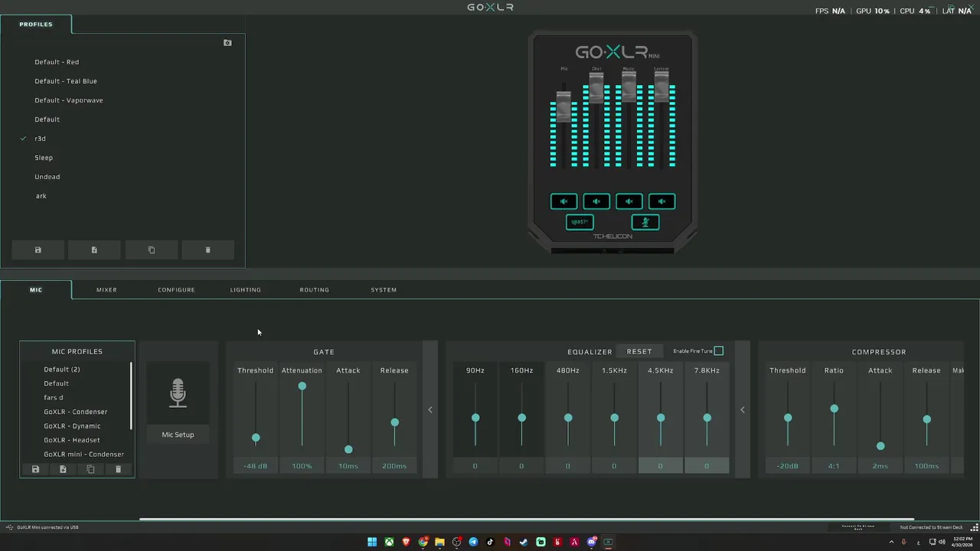Open Google Chrome from taskbar
The height and width of the screenshot is (551, 980).
(x=423, y=542)
